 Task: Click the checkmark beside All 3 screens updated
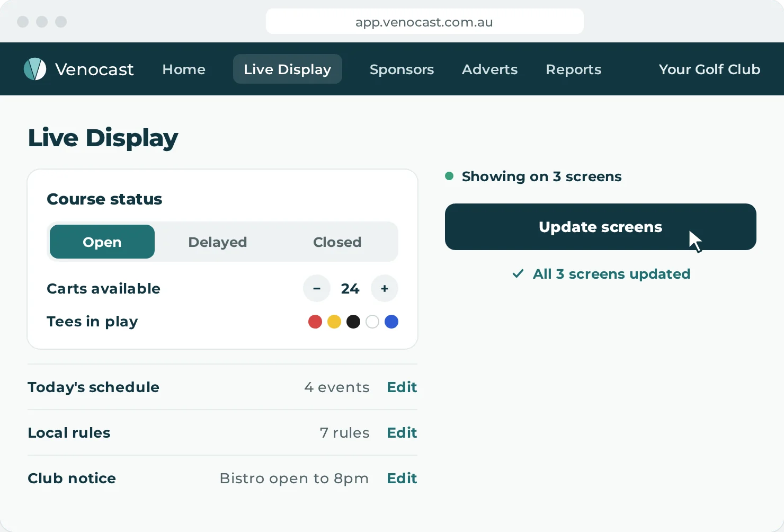518,273
